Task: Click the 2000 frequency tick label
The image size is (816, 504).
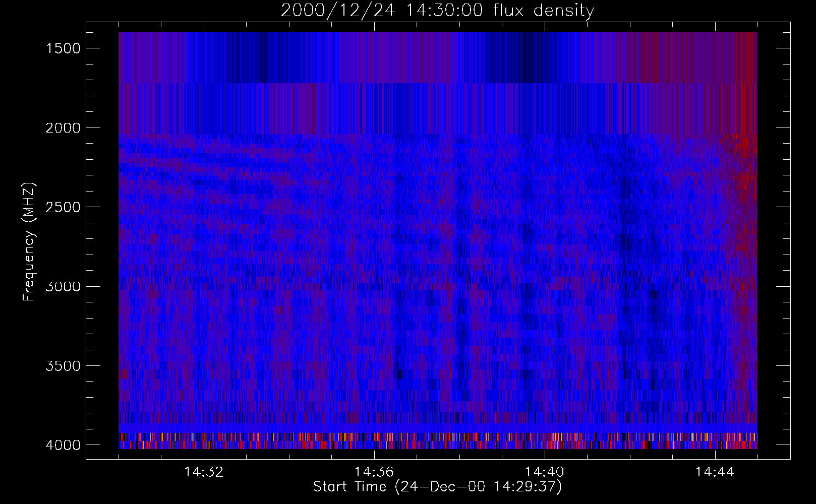Action: (63, 128)
